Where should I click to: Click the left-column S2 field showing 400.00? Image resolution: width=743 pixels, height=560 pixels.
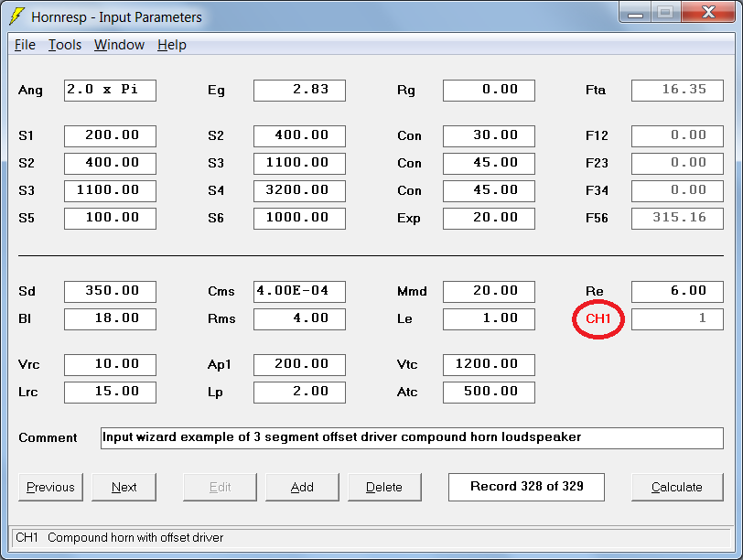pyautogui.click(x=110, y=164)
